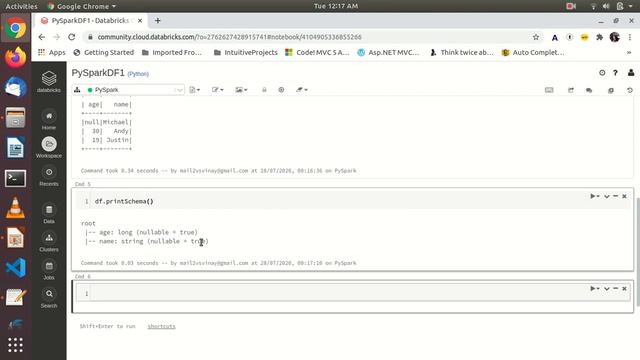The image size is (640, 360).
Task: Click the (Python) language label
Action: click(x=138, y=74)
